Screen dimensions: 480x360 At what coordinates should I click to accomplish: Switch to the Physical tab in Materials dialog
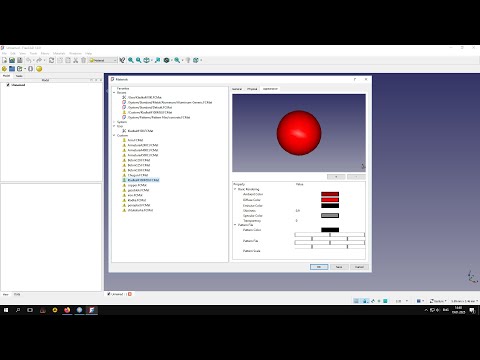coord(252,89)
